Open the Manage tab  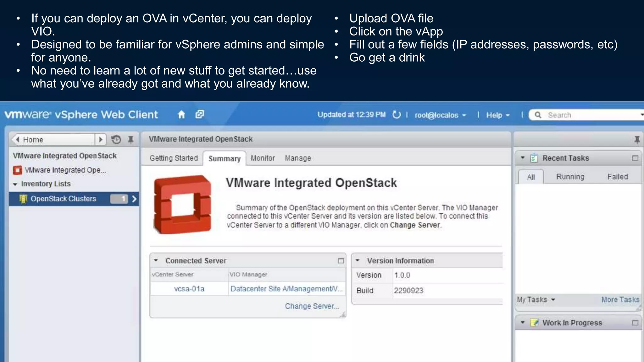298,158
